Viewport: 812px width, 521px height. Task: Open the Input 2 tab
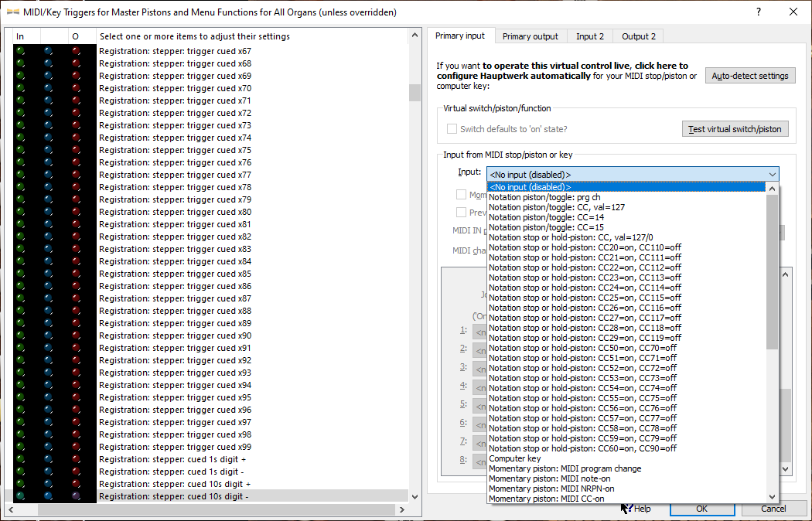pyautogui.click(x=590, y=36)
